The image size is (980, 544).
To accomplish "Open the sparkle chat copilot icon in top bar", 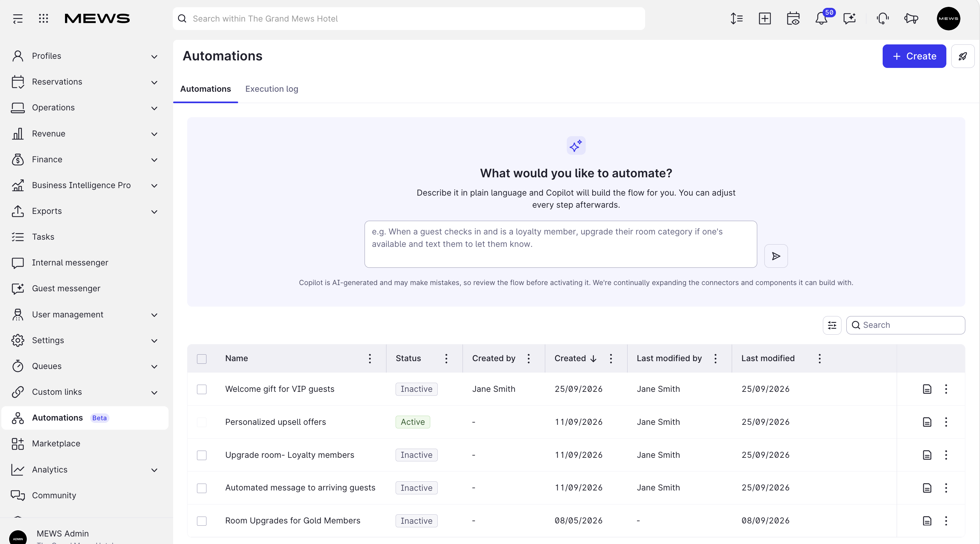I will point(850,19).
